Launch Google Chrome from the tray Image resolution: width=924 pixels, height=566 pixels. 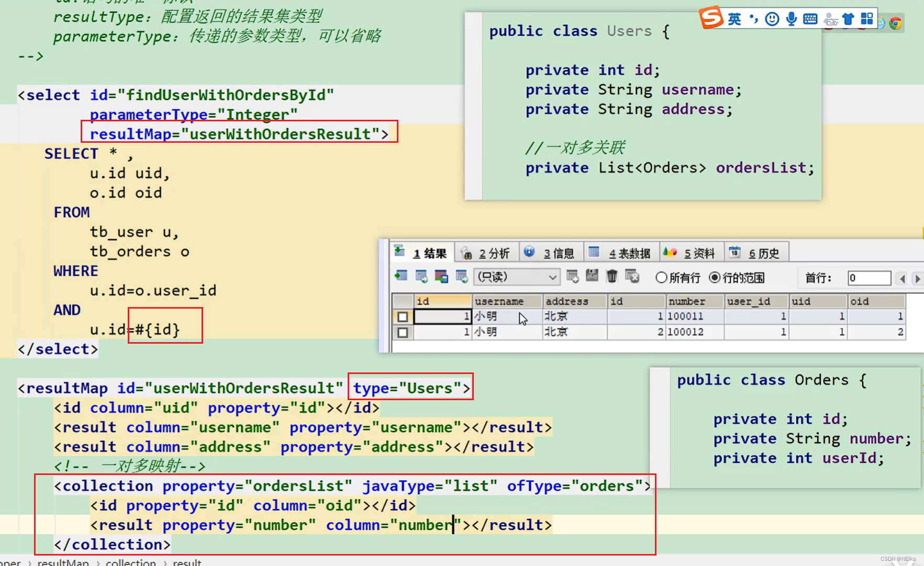896,22
